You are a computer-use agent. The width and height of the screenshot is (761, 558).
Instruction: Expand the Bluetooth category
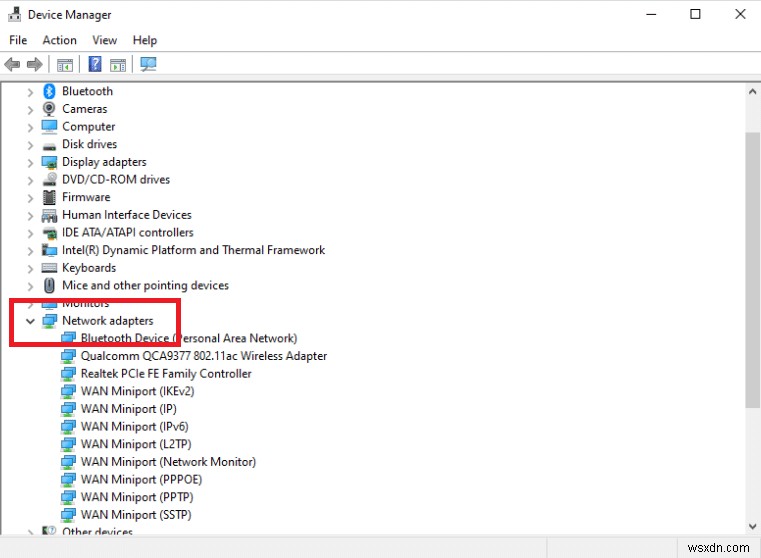click(x=30, y=92)
